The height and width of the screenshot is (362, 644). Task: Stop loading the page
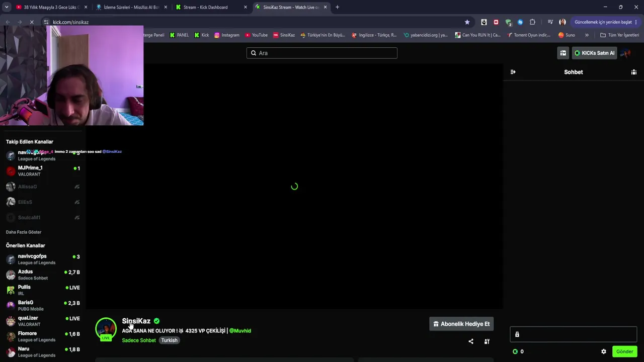click(31, 22)
